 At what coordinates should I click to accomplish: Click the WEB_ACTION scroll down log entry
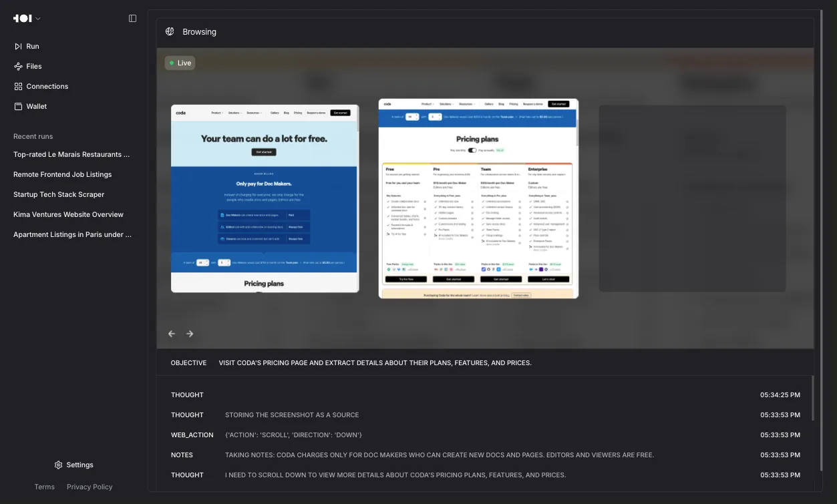(x=293, y=435)
